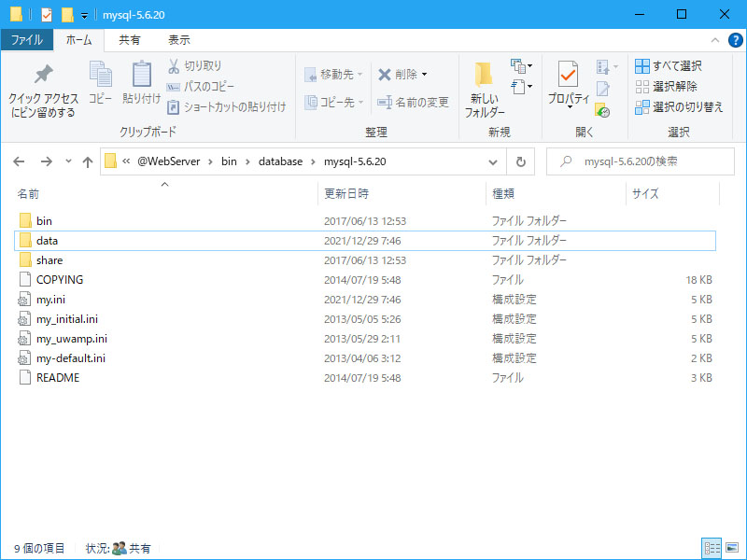Click the 2 KB size of my-default.ini
Viewport: 747px width, 560px height.
tap(702, 358)
